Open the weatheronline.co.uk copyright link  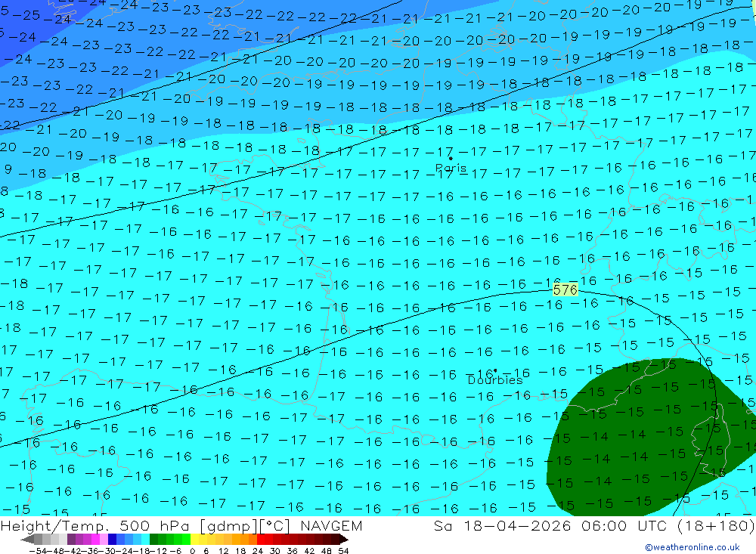(x=692, y=546)
